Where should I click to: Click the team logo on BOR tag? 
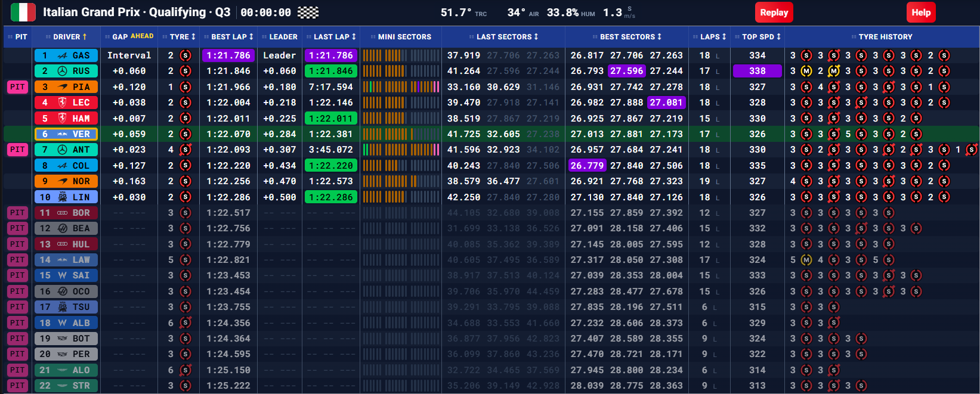point(62,213)
